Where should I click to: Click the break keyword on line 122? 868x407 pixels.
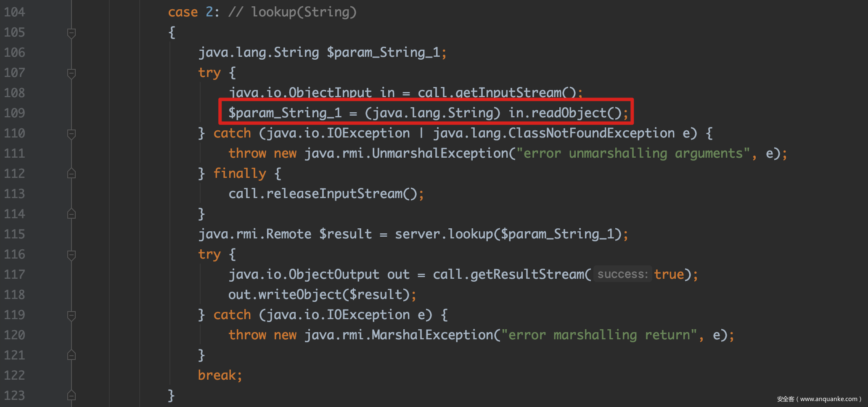[x=217, y=375]
